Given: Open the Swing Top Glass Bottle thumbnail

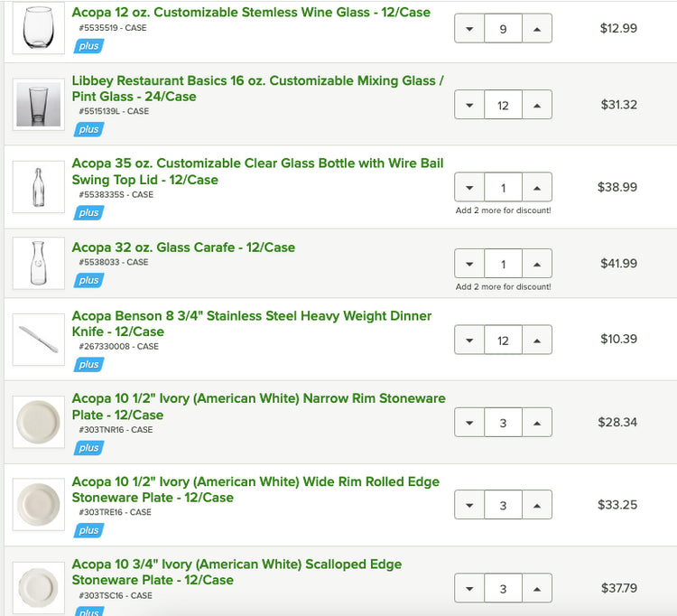Looking at the screenshot, I should click(38, 188).
